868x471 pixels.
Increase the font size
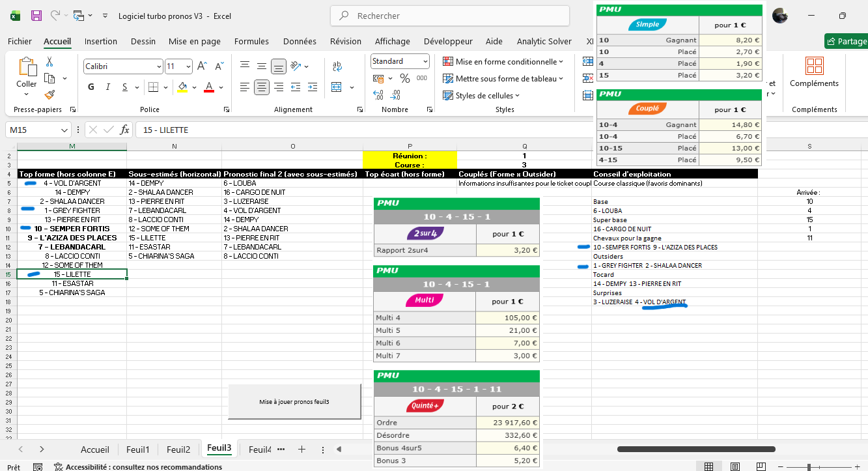pos(202,66)
